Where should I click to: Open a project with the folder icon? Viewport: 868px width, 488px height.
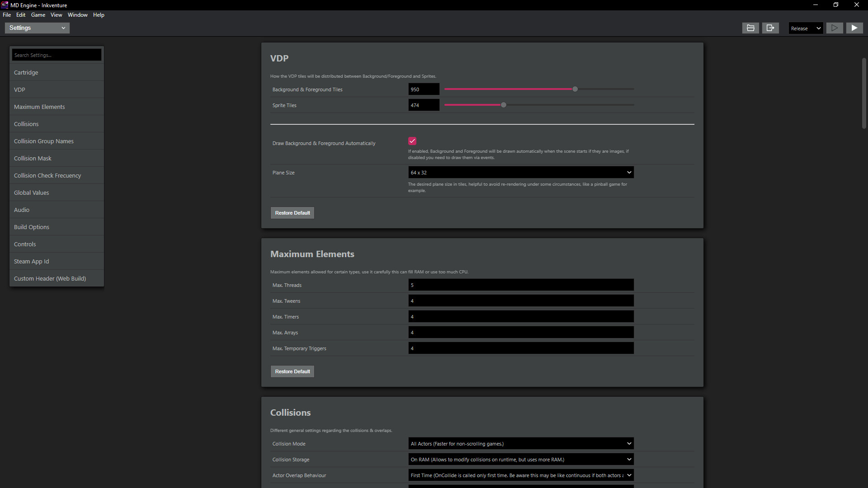(750, 28)
